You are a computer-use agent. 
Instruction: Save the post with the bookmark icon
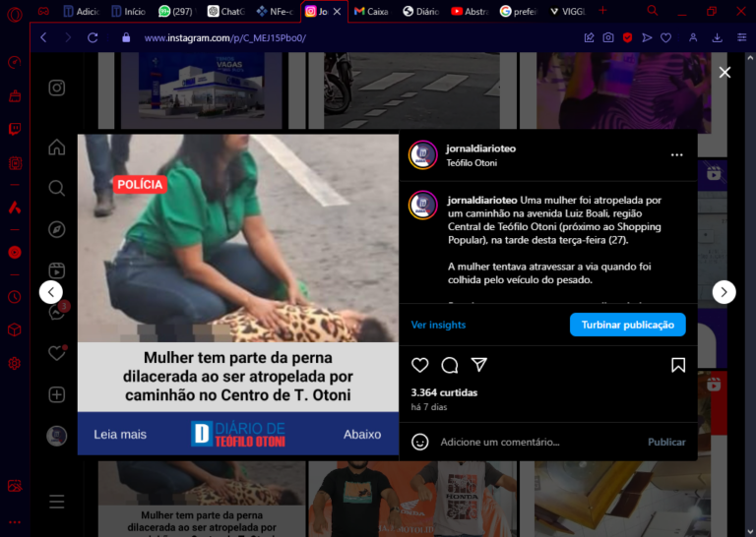(x=678, y=365)
